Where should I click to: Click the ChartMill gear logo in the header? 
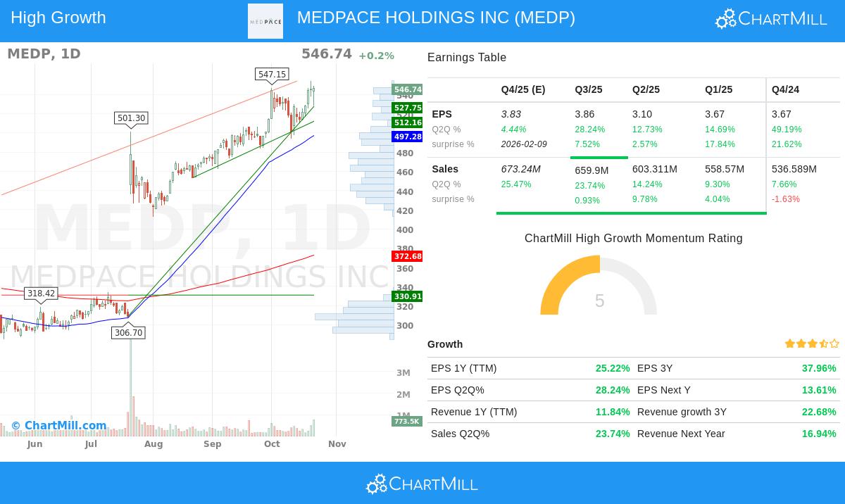pos(725,18)
